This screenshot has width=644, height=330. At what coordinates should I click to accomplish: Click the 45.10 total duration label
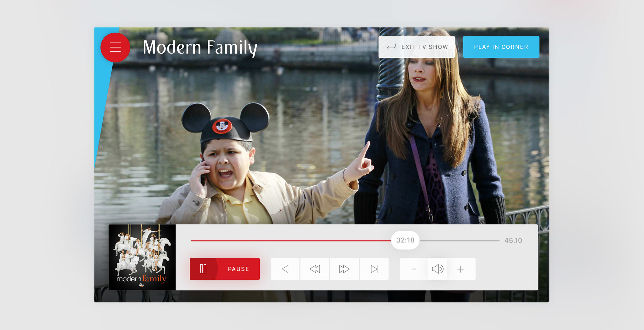513,241
